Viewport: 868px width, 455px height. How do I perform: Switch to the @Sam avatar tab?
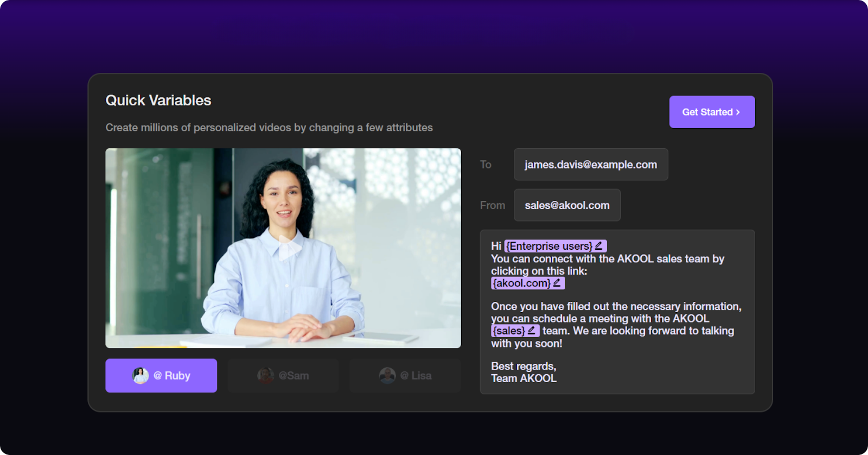[x=283, y=376]
